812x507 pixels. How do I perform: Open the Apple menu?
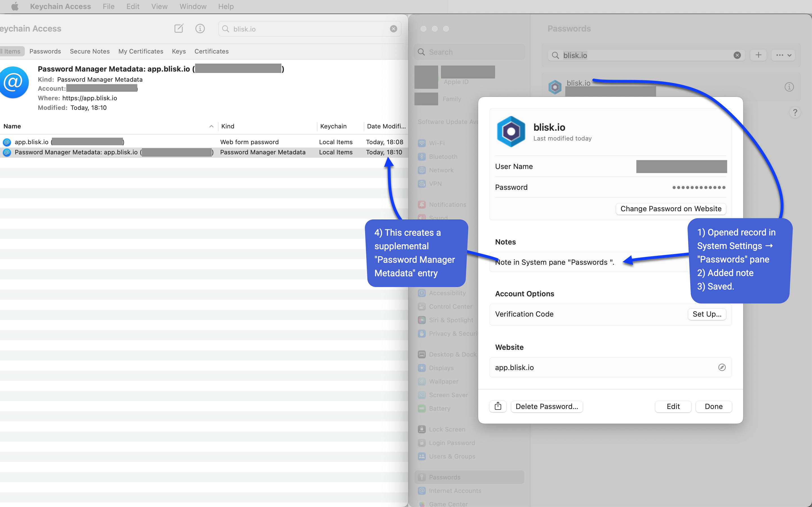coord(15,6)
